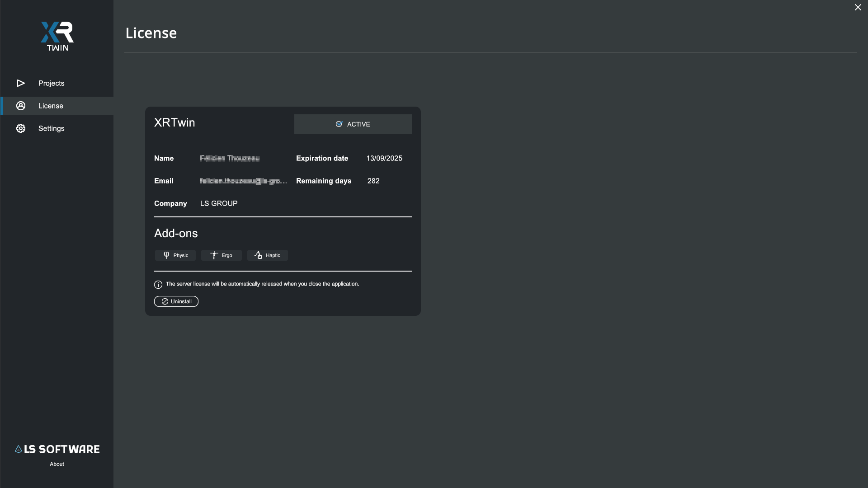Viewport: 868px width, 488px height.
Task: Click the Settings gear icon
Action: 21,128
